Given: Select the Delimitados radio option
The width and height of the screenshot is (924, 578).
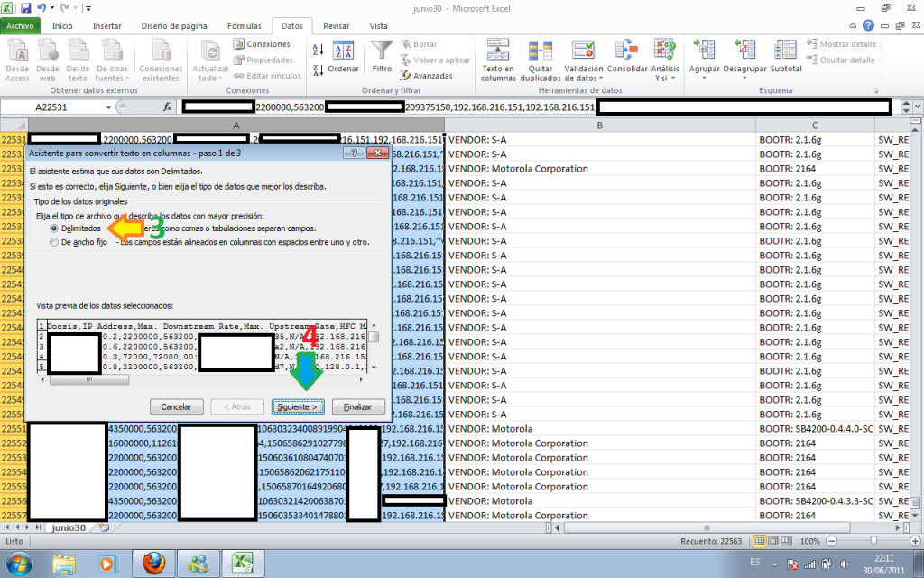Looking at the screenshot, I should [54, 228].
